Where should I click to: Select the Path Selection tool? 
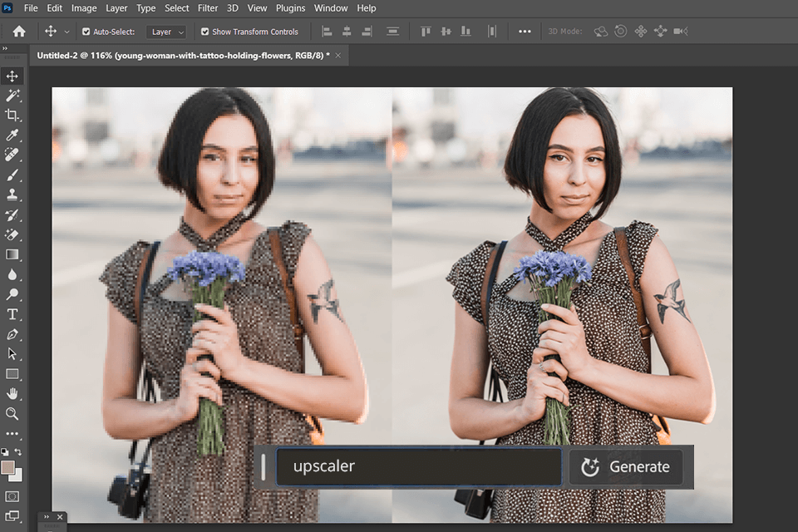click(x=12, y=354)
